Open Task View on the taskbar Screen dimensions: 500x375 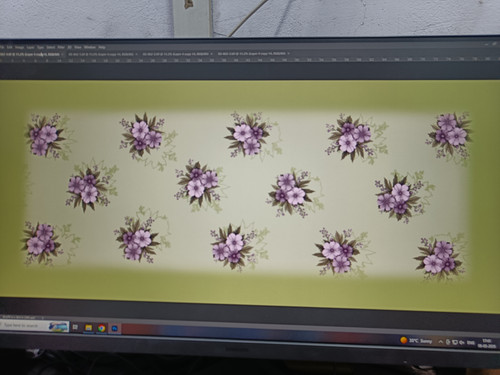click(75, 327)
